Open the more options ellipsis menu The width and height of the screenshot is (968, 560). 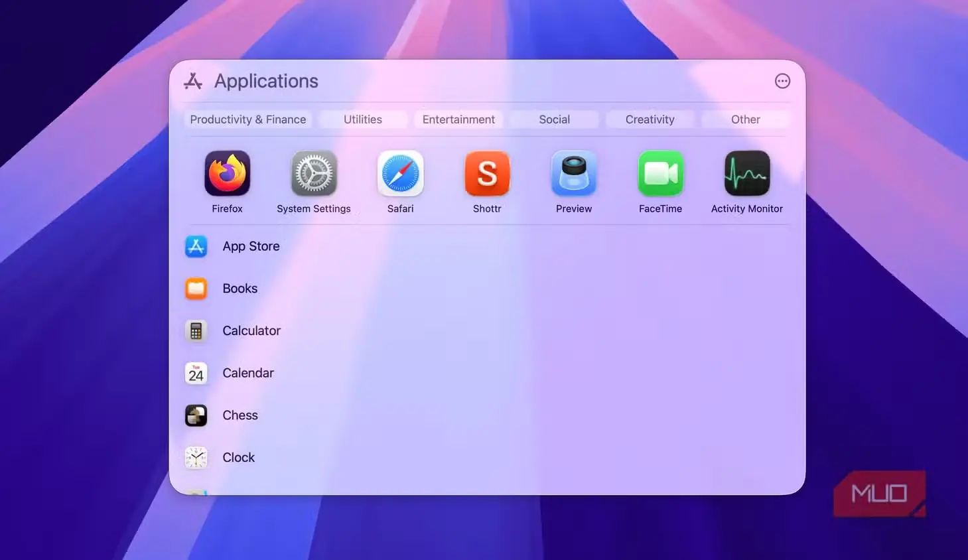(x=783, y=81)
